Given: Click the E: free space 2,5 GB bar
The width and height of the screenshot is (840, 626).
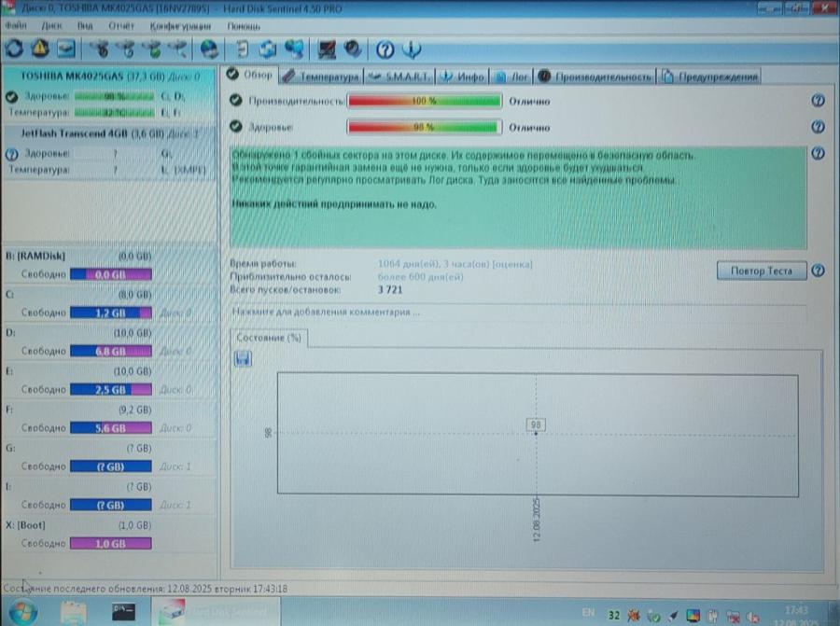Looking at the screenshot, I should 111,389.
